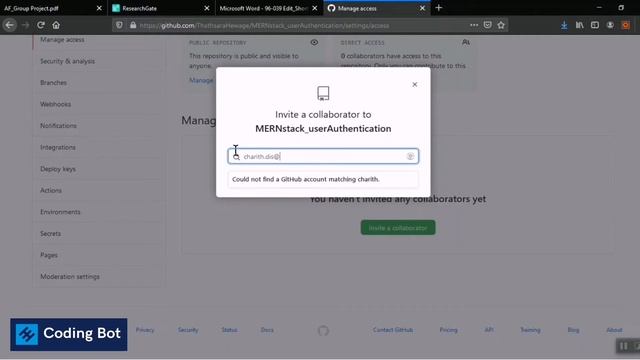The image size is (640, 360).
Task: Open the Docs footer link
Action: pyautogui.click(x=267, y=330)
